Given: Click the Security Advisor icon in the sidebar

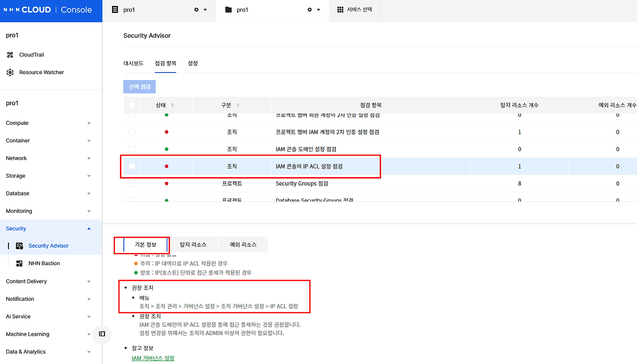Looking at the screenshot, I should (x=20, y=246).
